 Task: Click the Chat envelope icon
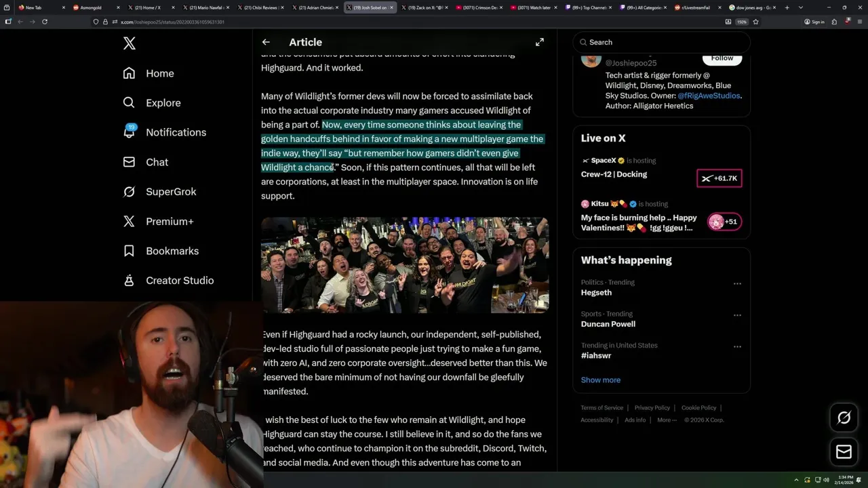click(129, 162)
